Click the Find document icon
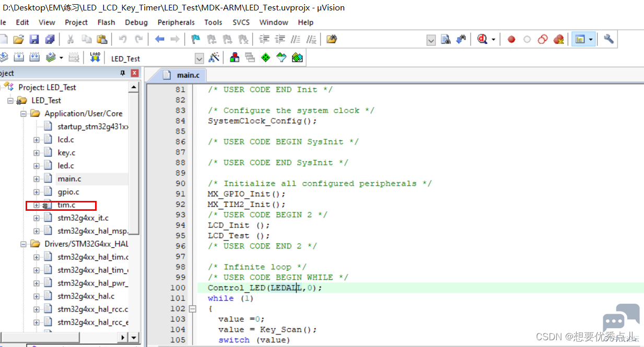 coord(446,39)
